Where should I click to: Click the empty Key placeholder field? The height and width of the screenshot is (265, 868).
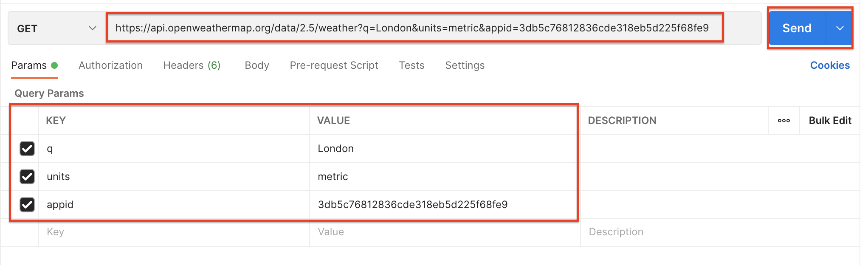[x=174, y=232]
